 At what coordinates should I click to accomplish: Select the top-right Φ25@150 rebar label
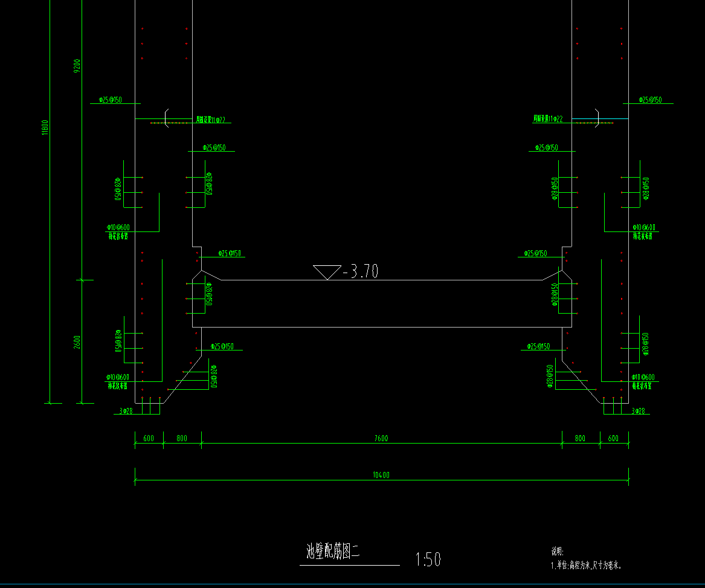650,100
